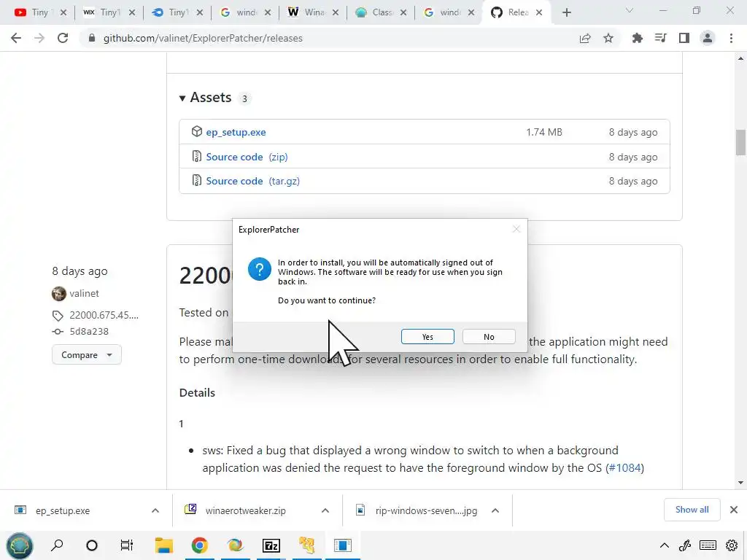Download Source code (tar.gz)
747x560 pixels.
coord(252,181)
